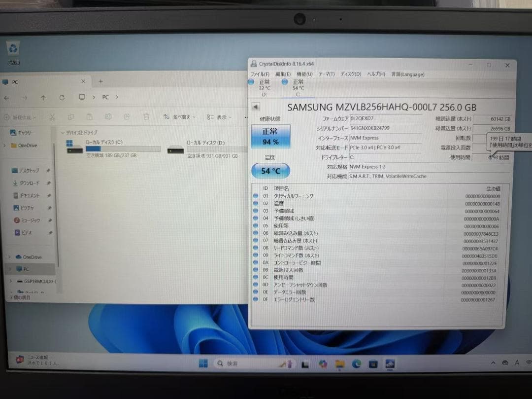
Task: Click the 正常 94% health status indicator
Action: tap(270, 135)
